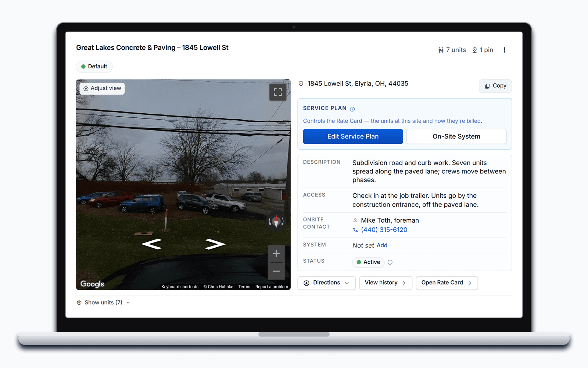Open the three-dot more options menu

[504, 50]
